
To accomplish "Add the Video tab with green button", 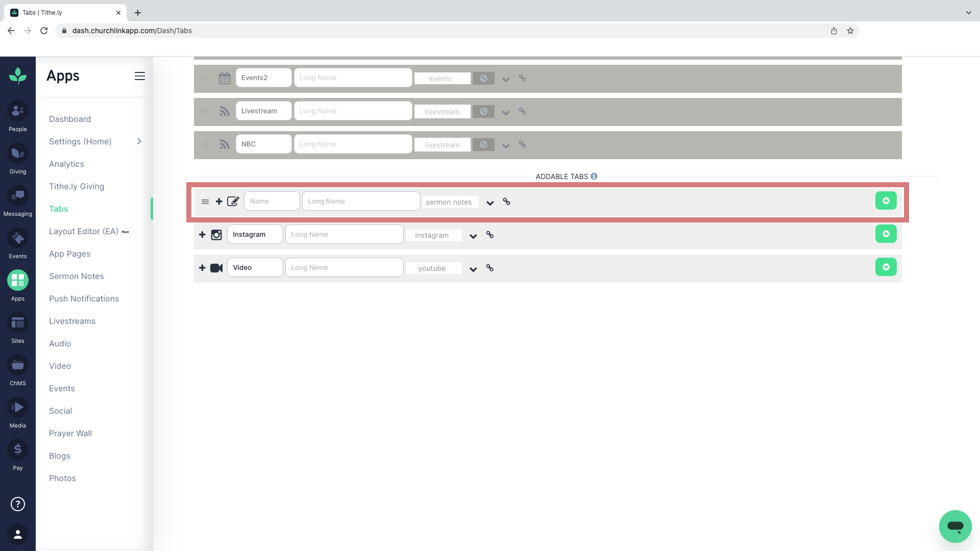I will (x=886, y=267).
